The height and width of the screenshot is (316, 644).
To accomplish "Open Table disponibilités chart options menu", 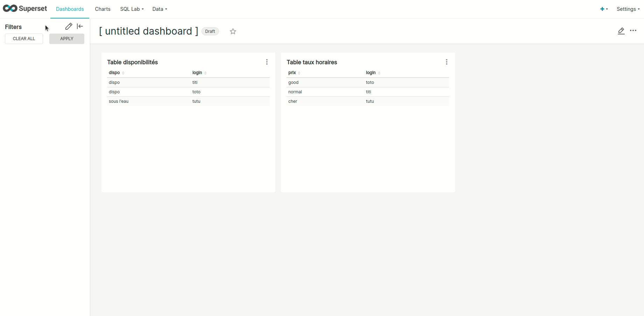I will [x=267, y=62].
